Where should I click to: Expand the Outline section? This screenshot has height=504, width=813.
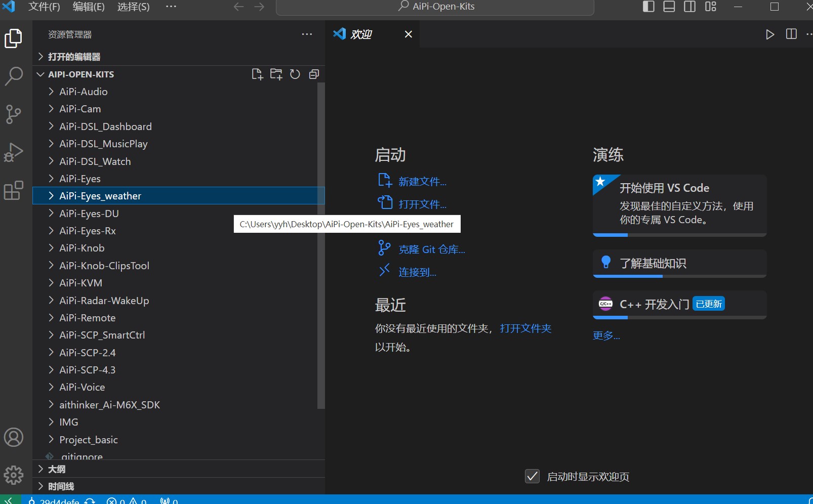pos(179,469)
